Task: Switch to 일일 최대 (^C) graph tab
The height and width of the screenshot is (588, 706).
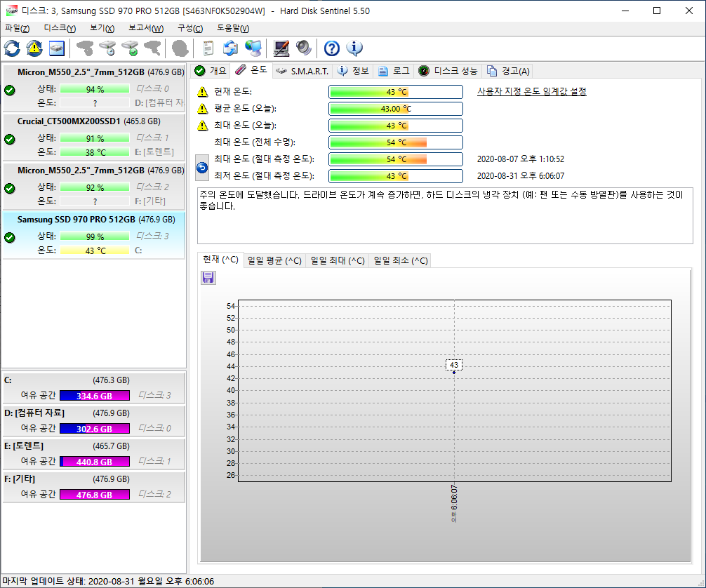Action: 338,260
